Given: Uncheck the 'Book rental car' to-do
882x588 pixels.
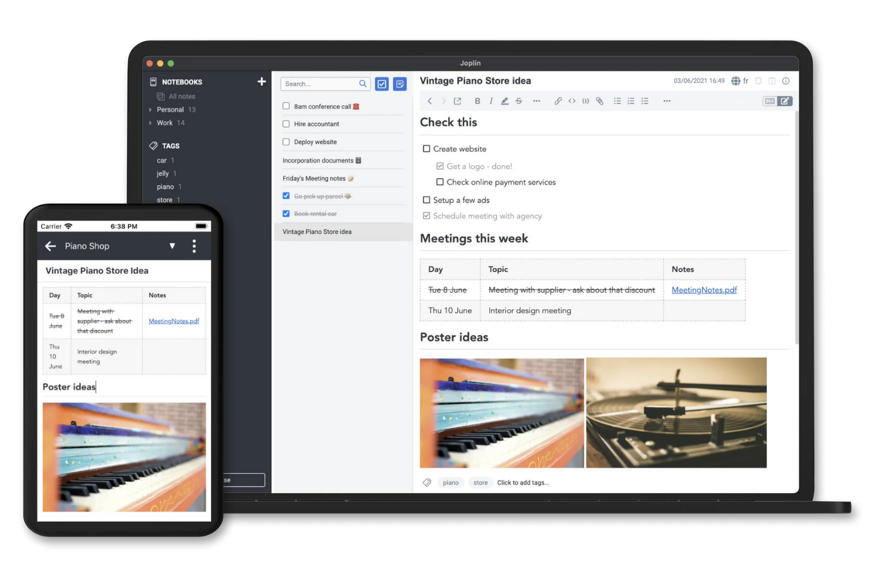Looking at the screenshot, I should coord(286,213).
